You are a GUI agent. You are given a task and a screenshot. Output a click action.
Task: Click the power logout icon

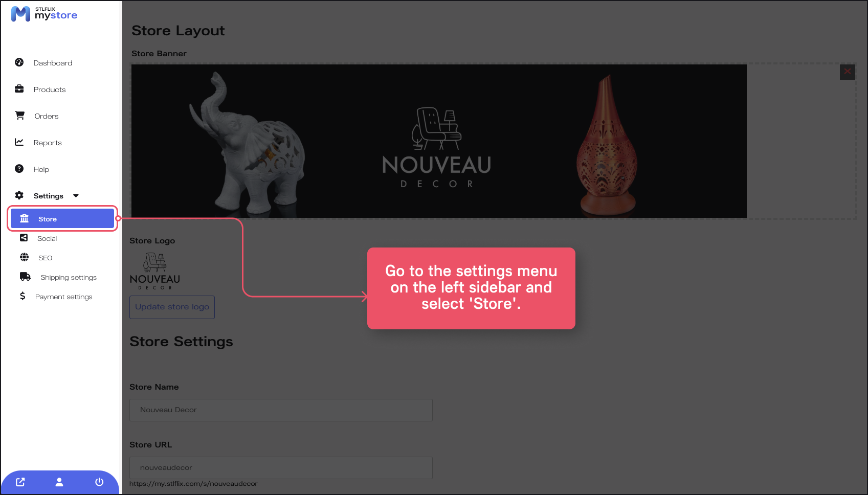[99, 482]
